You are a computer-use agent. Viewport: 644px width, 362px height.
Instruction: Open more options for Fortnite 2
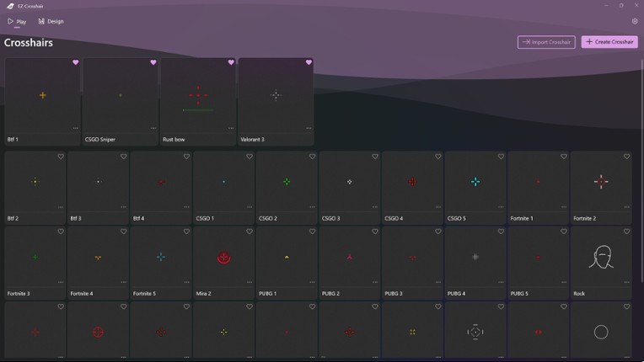click(626, 207)
